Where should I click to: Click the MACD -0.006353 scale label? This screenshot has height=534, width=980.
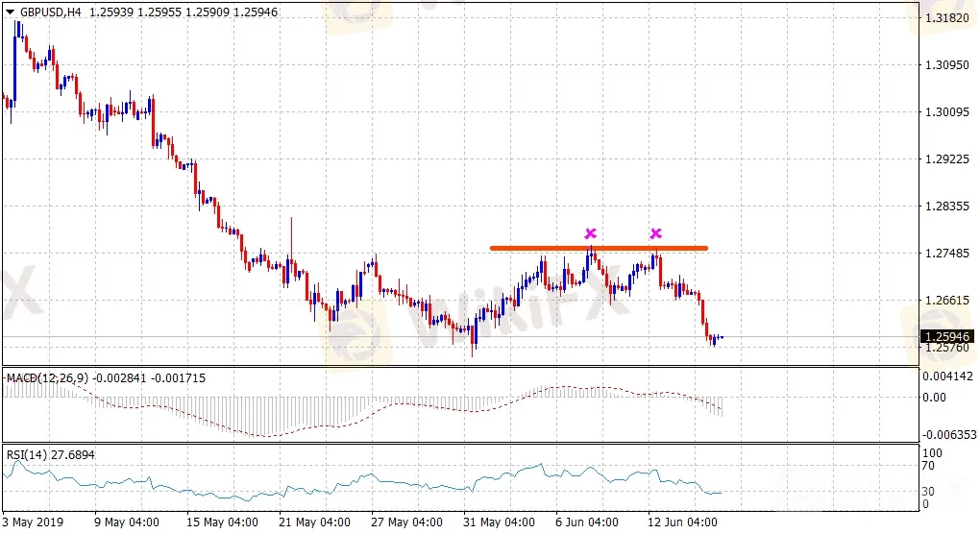pyautogui.click(x=945, y=434)
